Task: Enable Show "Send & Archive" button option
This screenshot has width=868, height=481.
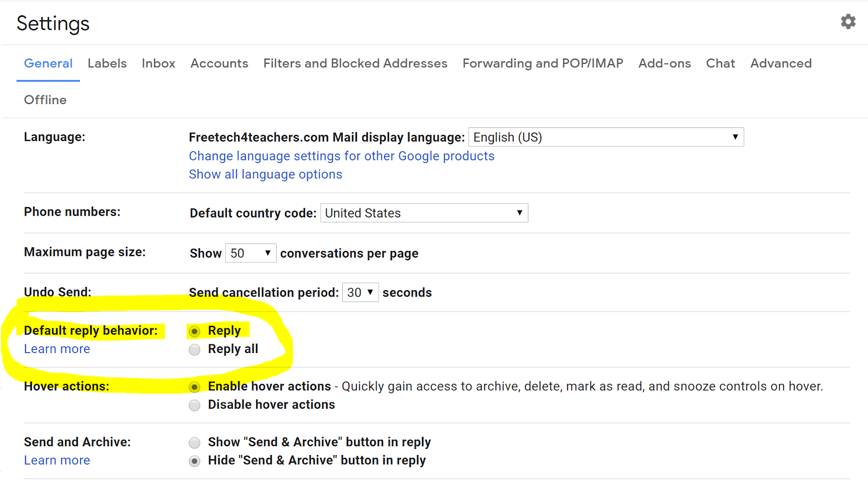Action: pos(194,443)
